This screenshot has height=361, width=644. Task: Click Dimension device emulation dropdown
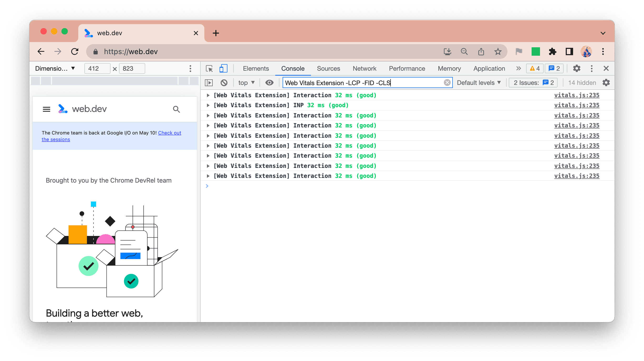56,69
